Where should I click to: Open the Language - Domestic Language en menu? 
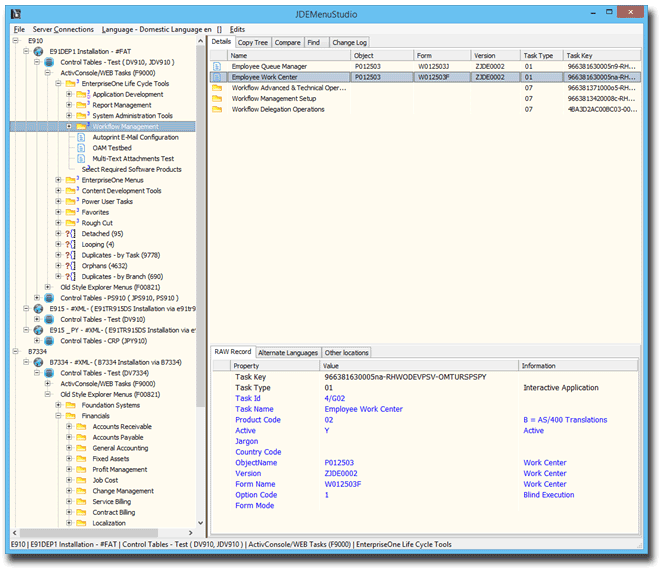pos(156,29)
